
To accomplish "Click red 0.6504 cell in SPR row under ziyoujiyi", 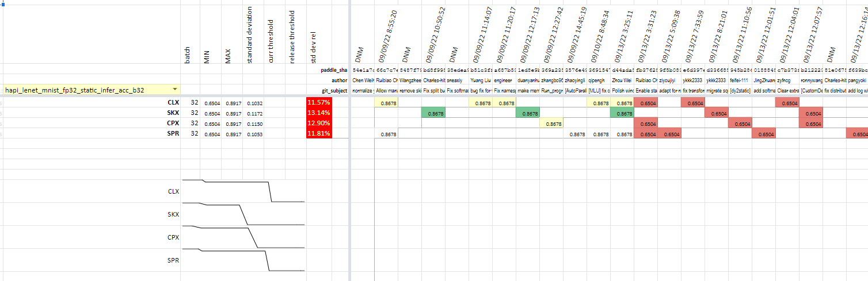I will pyautogui.click(x=669, y=134).
